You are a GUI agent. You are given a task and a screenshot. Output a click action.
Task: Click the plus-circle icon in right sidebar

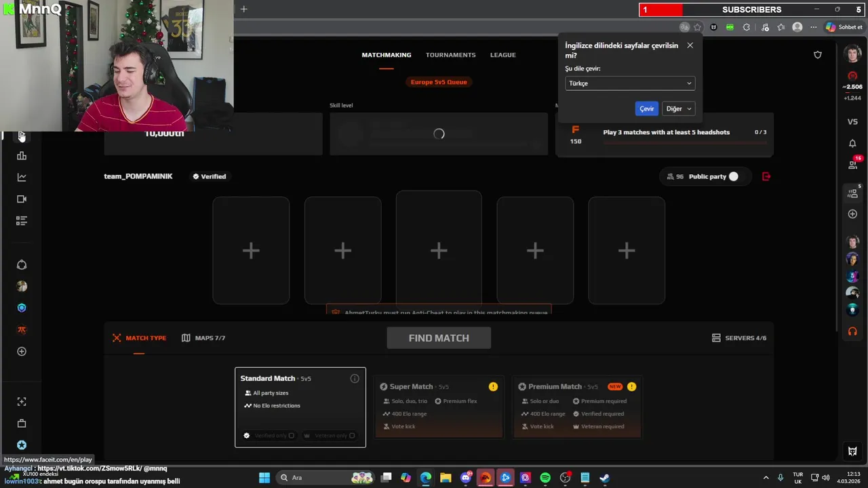[852, 214]
